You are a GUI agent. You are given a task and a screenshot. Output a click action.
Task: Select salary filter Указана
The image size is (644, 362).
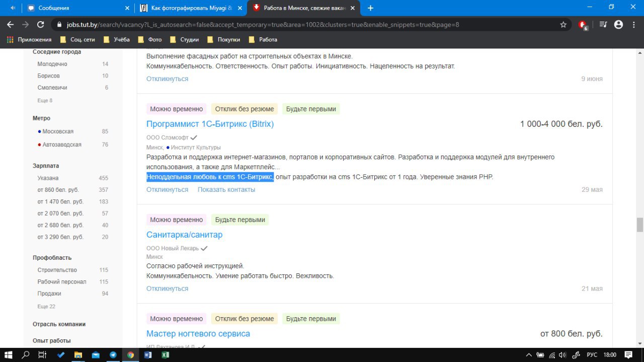click(x=48, y=178)
